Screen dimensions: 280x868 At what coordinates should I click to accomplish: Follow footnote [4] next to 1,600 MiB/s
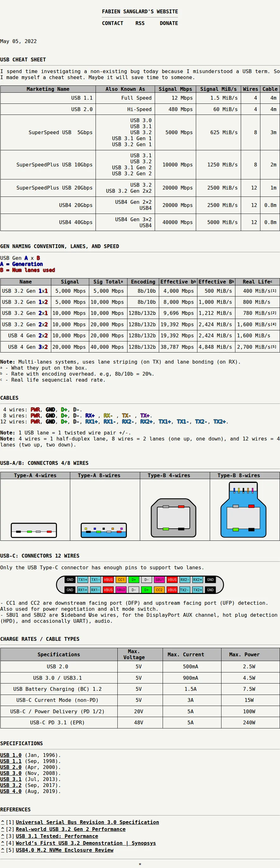tap(274, 324)
